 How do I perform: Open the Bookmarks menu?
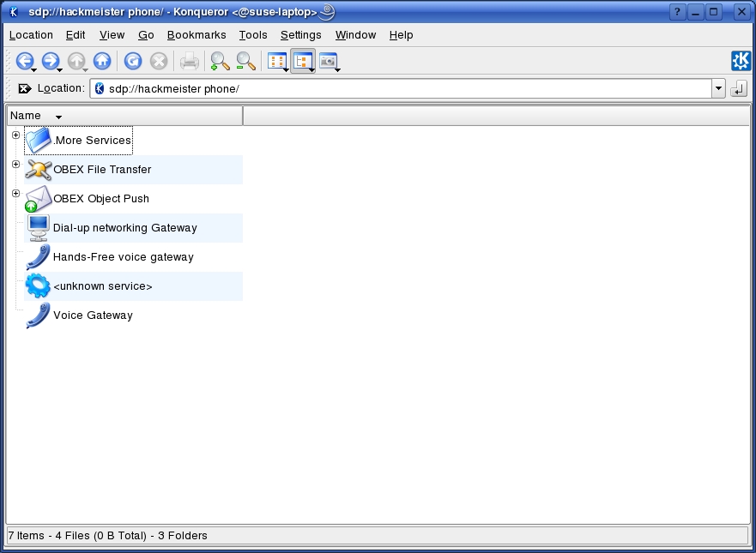tap(197, 35)
